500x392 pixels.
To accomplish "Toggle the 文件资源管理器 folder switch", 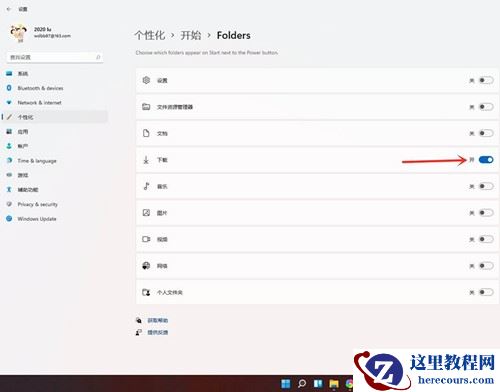I will click(x=486, y=107).
